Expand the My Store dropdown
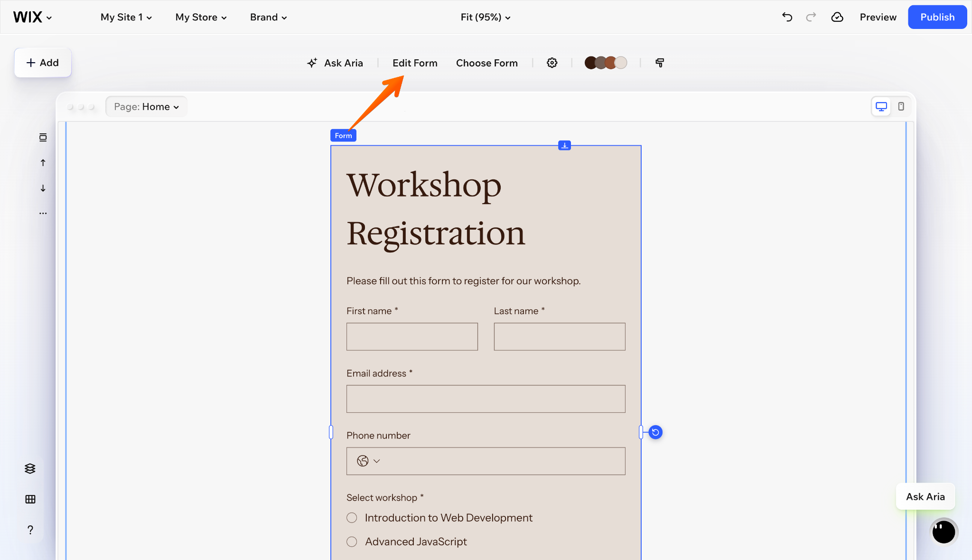Viewport: 972px width, 560px height. [x=201, y=17]
